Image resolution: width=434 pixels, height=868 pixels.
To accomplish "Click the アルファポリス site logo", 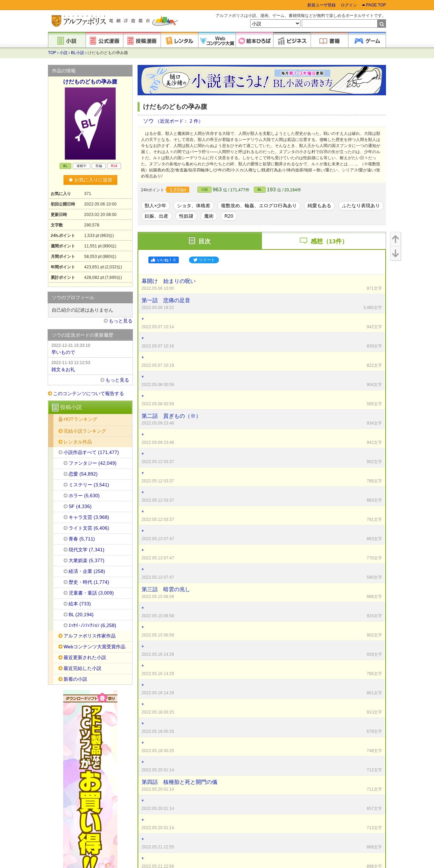I will click(x=78, y=21).
